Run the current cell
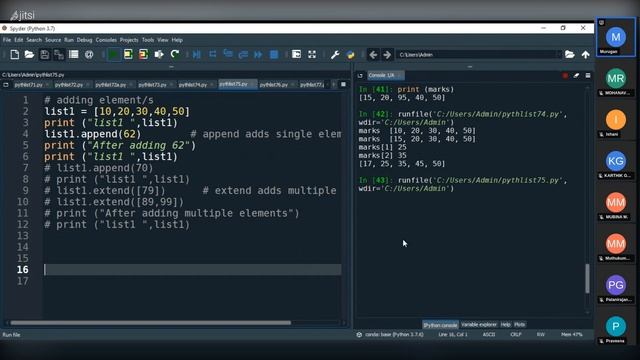The width and height of the screenshot is (640, 360). pos(128,54)
